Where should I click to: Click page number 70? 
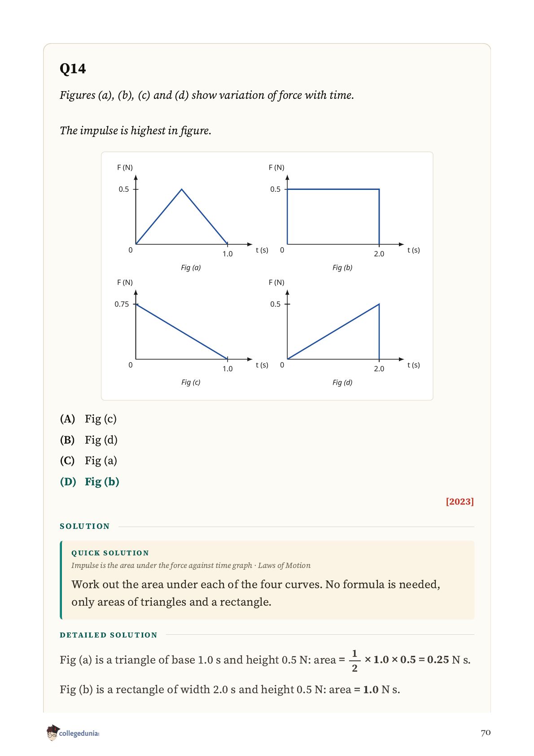[x=486, y=733]
